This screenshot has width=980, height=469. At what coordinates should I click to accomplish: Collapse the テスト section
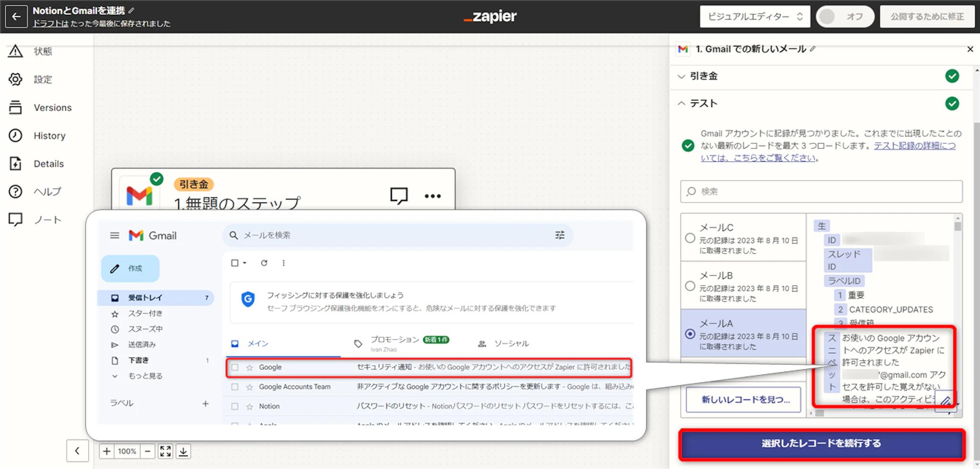(682, 103)
